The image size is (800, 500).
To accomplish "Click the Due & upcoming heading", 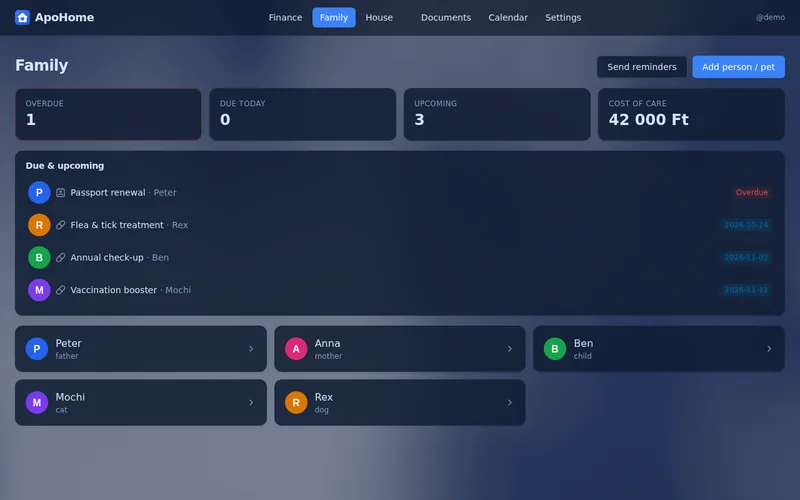I will (x=65, y=166).
